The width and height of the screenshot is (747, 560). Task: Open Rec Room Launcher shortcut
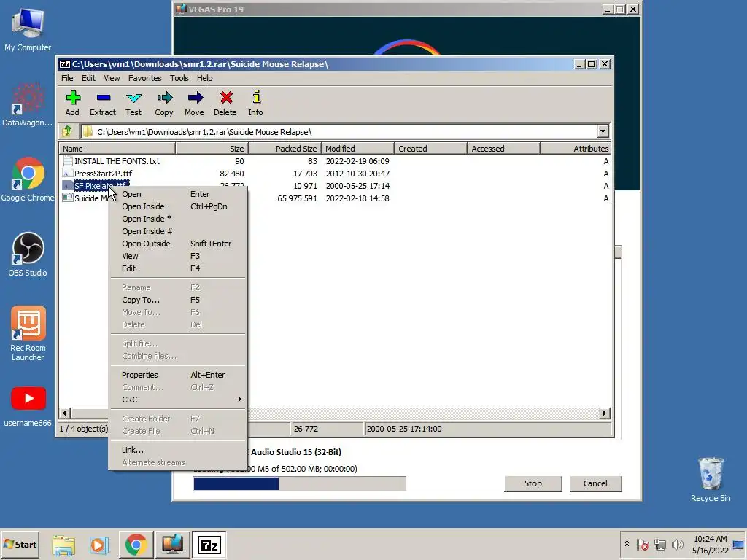coord(28,333)
